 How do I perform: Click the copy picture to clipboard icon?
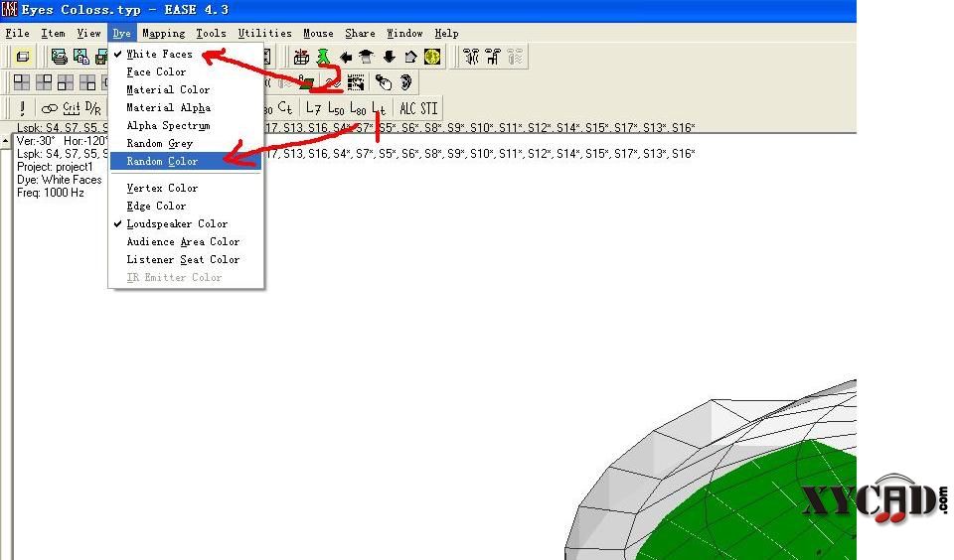coord(80,58)
